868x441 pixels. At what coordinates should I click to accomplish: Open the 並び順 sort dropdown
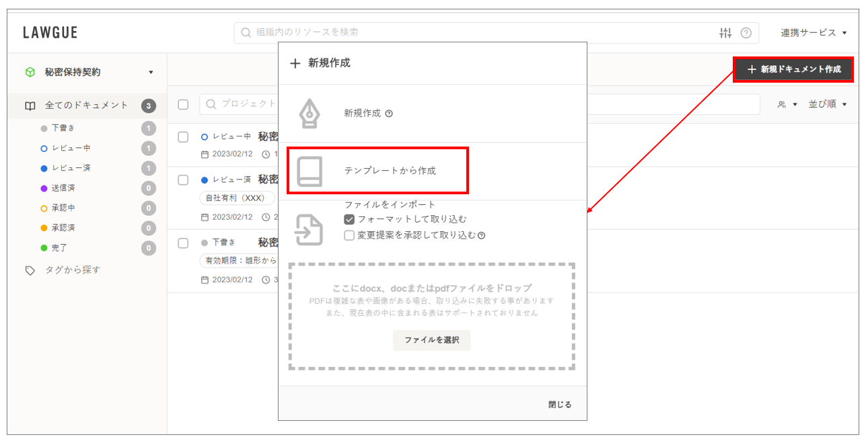pos(827,104)
